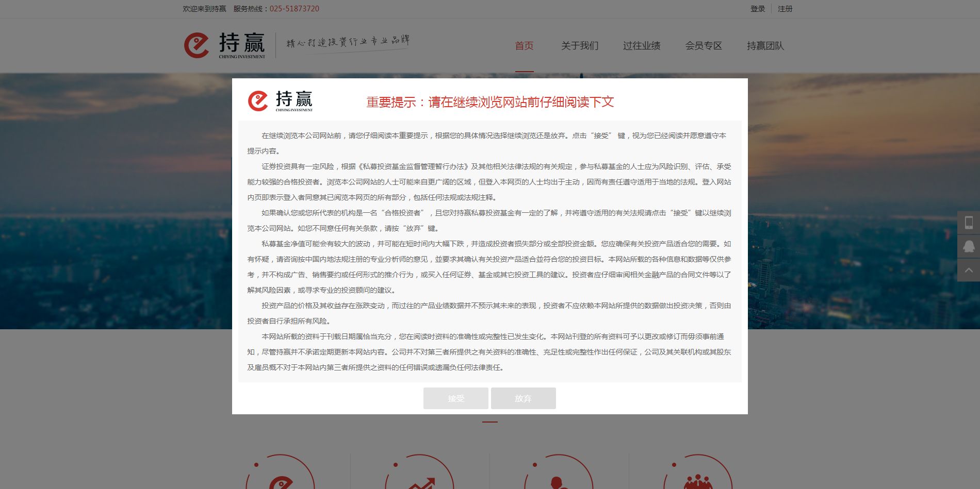Click the 持赢 logo in page header
This screenshot has height=489, width=980.
point(224,45)
